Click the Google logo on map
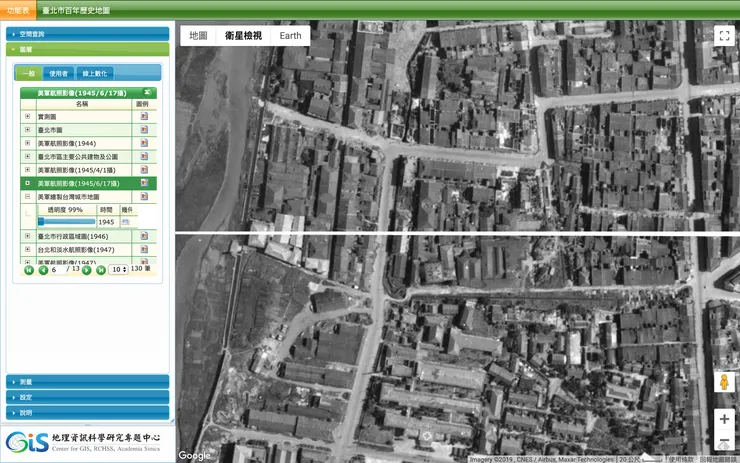 194,455
